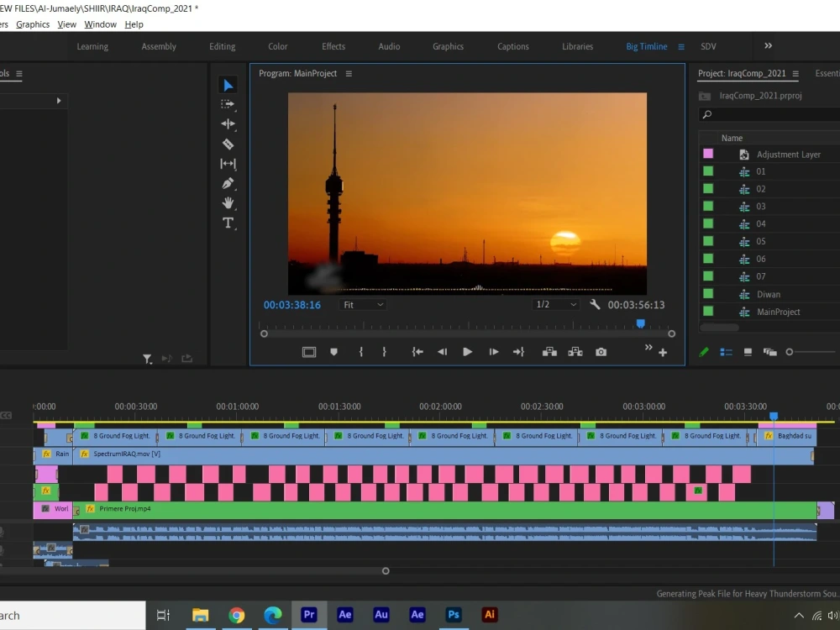Open the 1/2 playback resolution dropdown
The image size is (840, 630).
coord(555,304)
